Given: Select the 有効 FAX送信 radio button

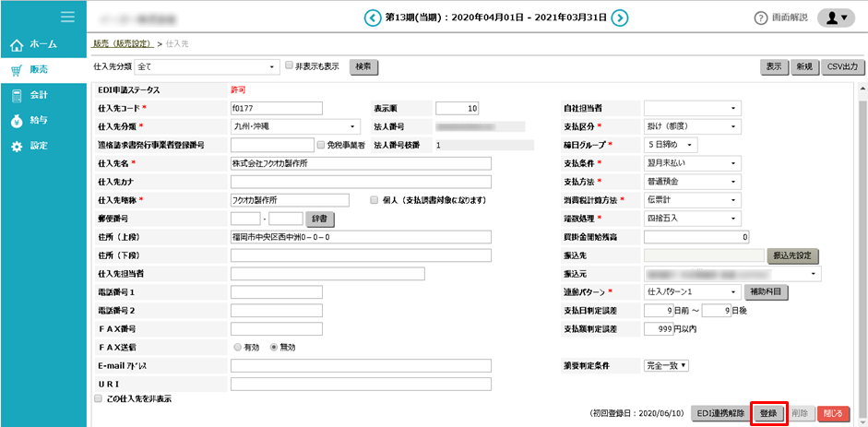Looking at the screenshot, I should 236,347.
